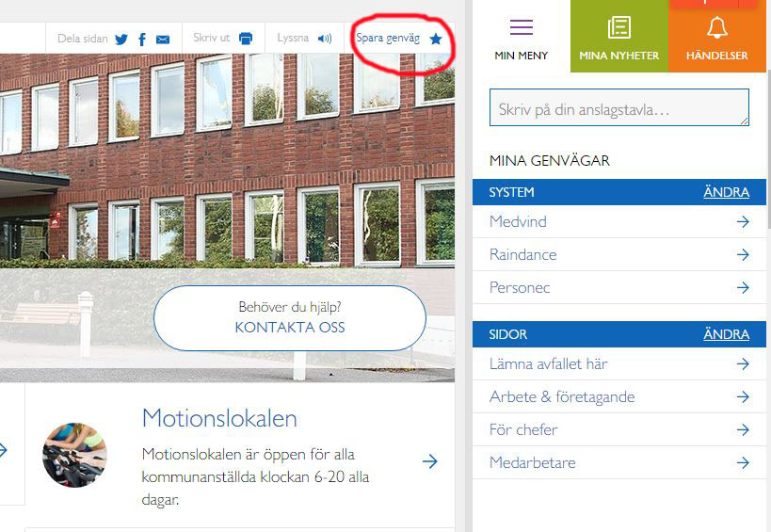Viewport: 771px width, 532px height.
Task: Click the arrow next to Personec
Action: (x=743, y=287)
